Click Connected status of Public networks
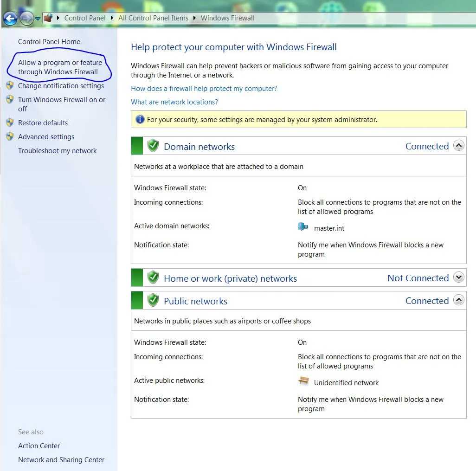 pyautogui.click(x=427, y=301)
